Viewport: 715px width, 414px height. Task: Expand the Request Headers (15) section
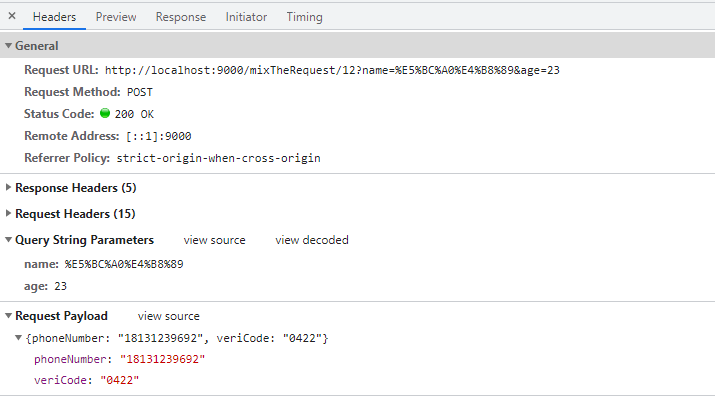click(x=8, y=213)
